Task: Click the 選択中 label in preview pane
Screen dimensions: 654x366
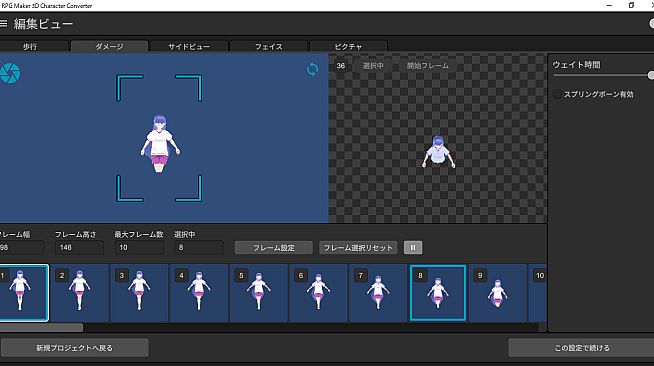Action: click(x=373, y=66)
